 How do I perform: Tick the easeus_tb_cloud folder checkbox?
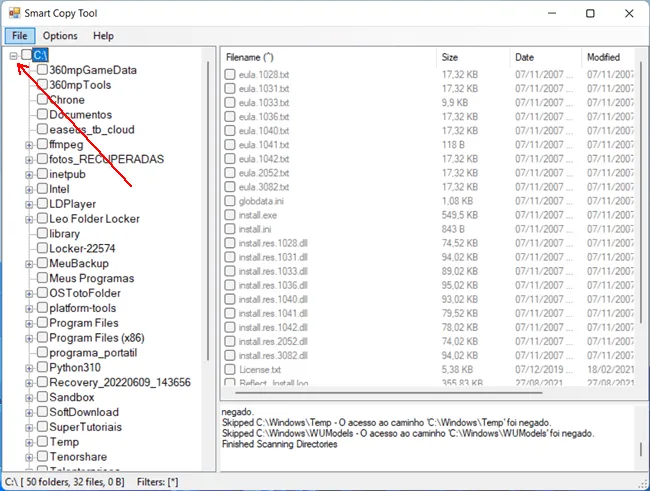[x=42, y=129]
